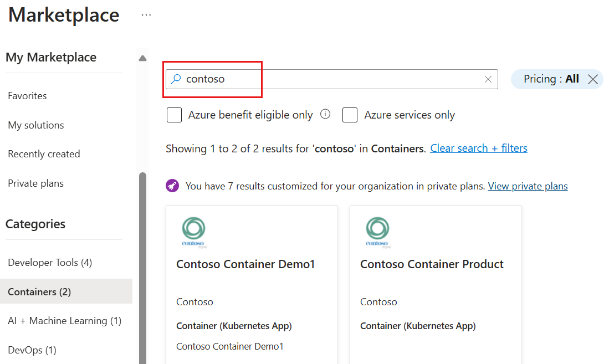Click Contoso Container Demo1 logo

[x=193, y=232]
